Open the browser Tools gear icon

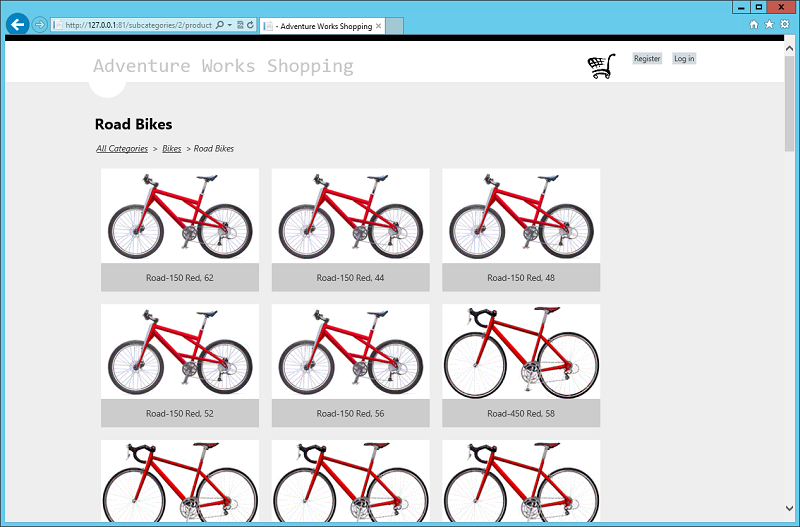click(785, 24)
